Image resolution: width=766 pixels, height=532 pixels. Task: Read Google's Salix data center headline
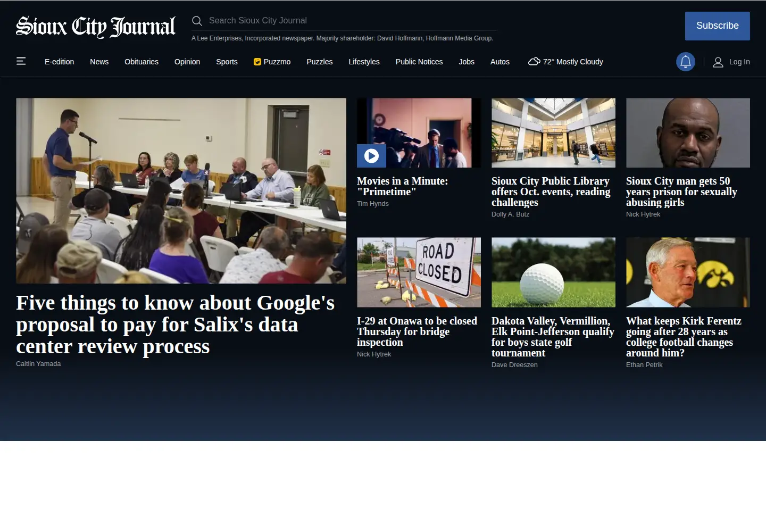176,325
